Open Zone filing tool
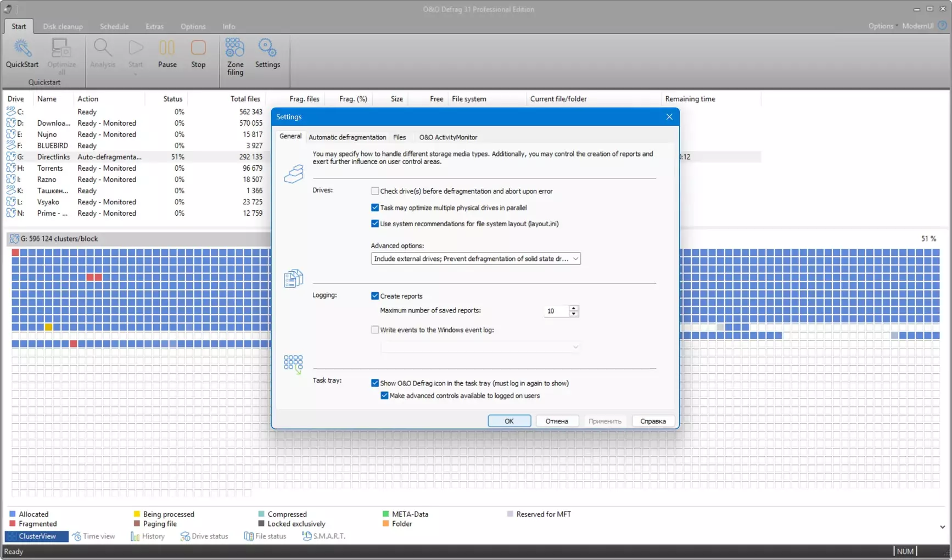The image size is (952, 560). 235,56
